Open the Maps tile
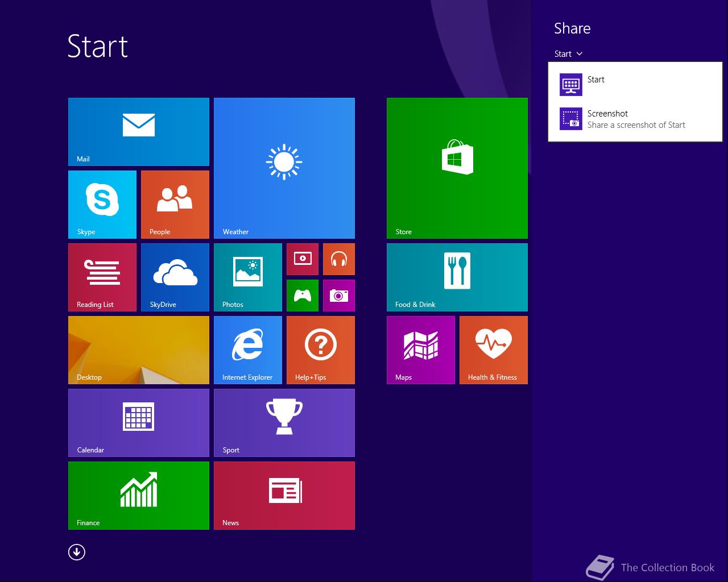Screen dimensions: 728x582 pyautogui.click(x=421, y=350)
